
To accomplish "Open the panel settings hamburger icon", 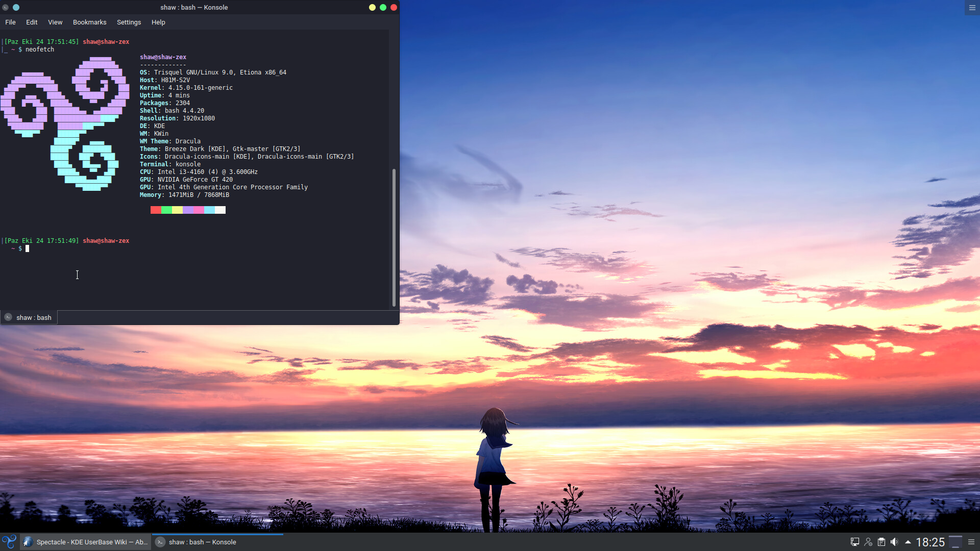I will (x=971, y=542).
